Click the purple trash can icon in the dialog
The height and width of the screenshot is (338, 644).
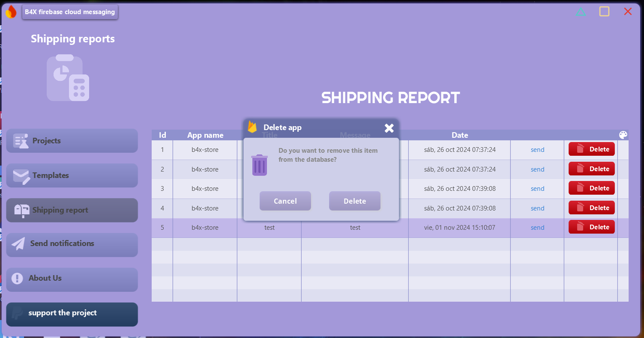259,165
